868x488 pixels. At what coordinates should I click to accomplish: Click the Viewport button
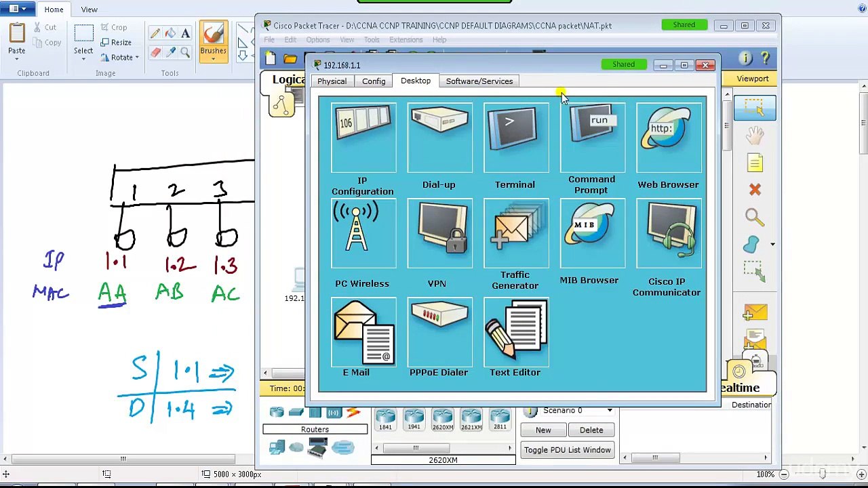(753, 79)
